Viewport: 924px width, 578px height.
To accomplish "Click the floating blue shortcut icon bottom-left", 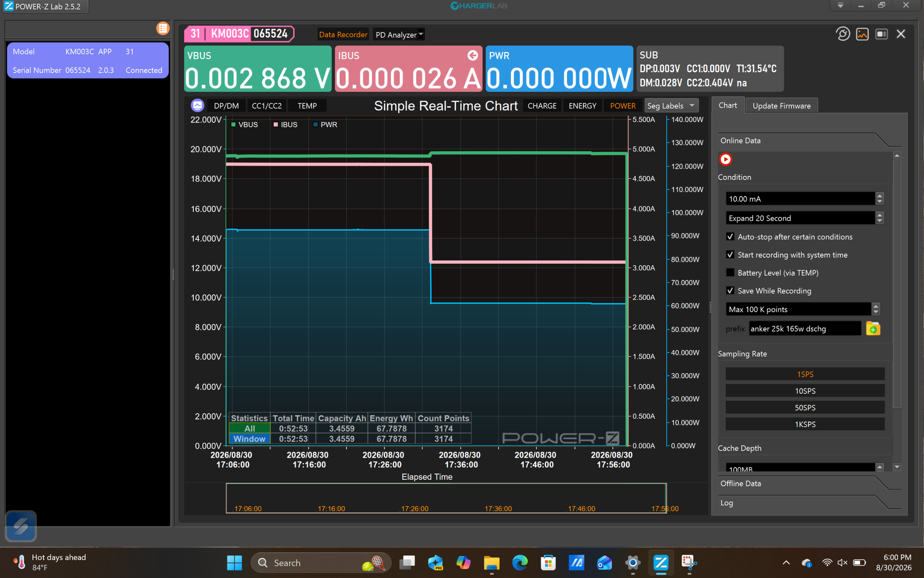I will coord(21,526).
